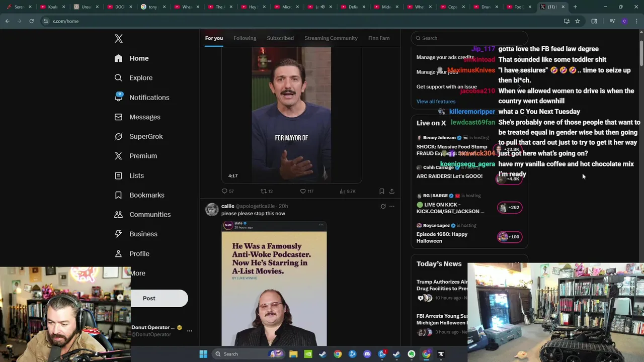Select the For you tab
The height and width of the screenshot is (362, 644).
click(214, 38)
